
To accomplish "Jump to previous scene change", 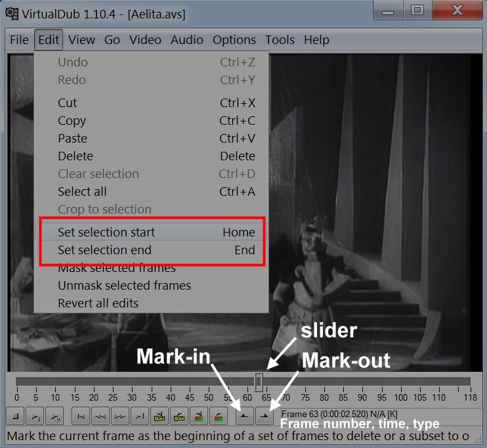I will (199, 416).
